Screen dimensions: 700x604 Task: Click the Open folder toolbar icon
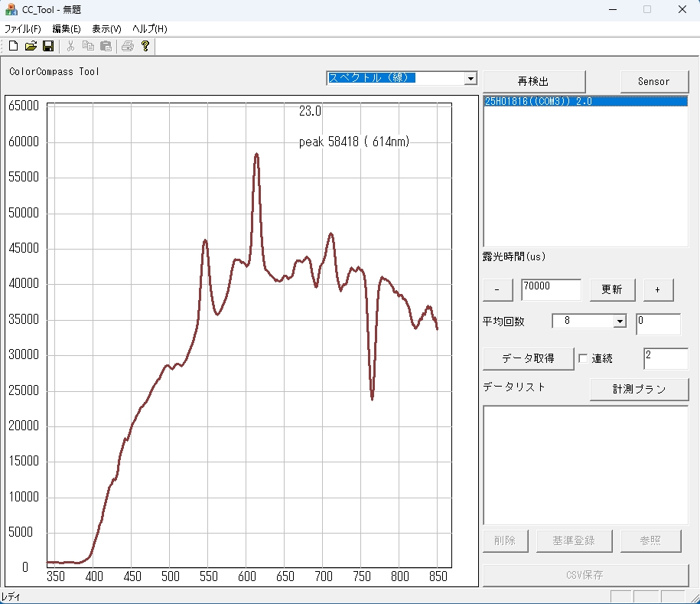[x=31, y=47]
